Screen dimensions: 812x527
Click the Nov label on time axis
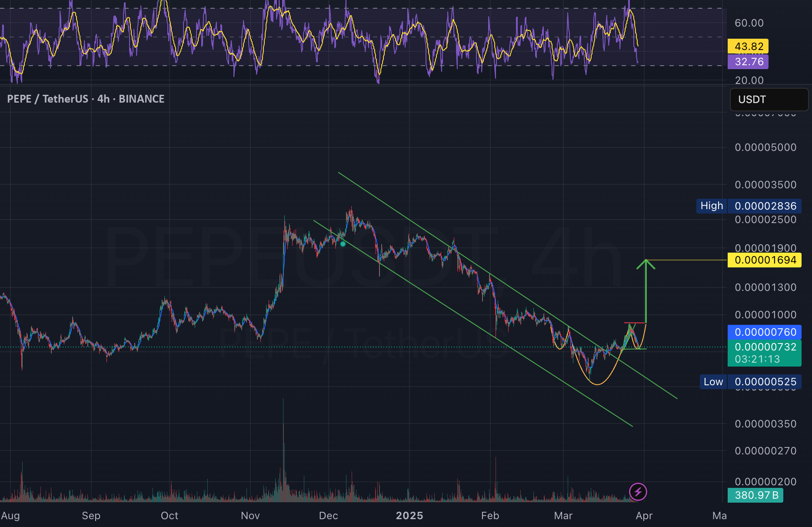click(250, 515)
